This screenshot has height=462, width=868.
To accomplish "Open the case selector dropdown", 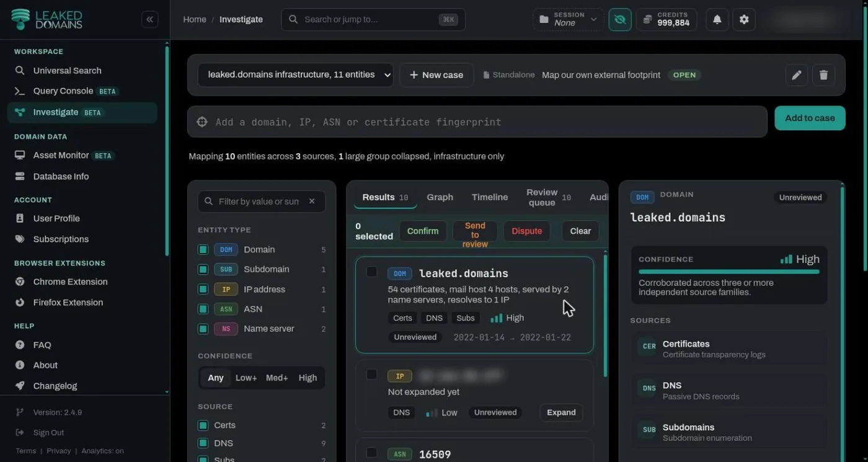I will 295,75.
